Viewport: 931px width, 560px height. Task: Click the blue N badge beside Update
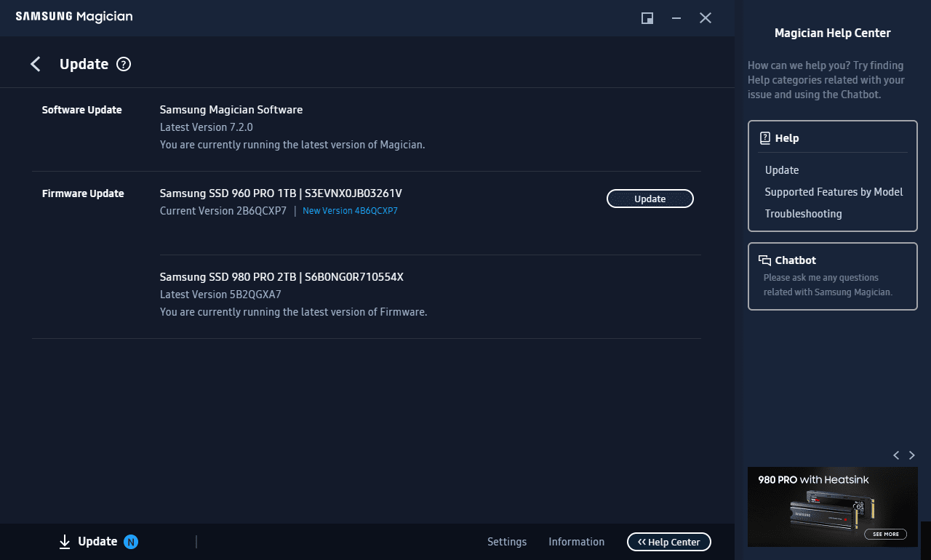click(129, 541)
